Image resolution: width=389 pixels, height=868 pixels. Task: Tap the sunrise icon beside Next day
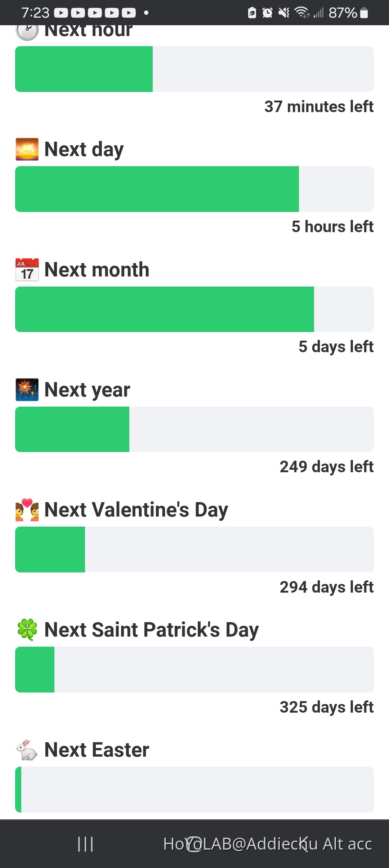point(27,149)
